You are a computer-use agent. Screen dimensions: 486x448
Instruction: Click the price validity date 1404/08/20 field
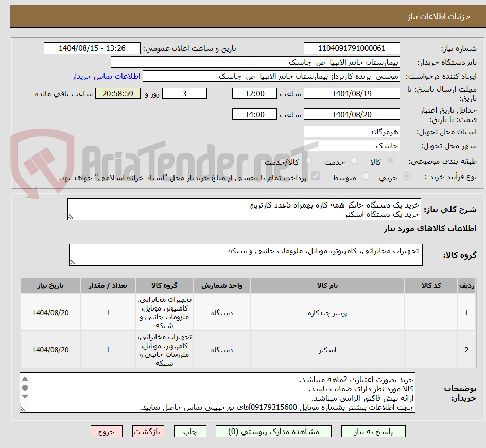pyautogui.click(x=352, y=114)
